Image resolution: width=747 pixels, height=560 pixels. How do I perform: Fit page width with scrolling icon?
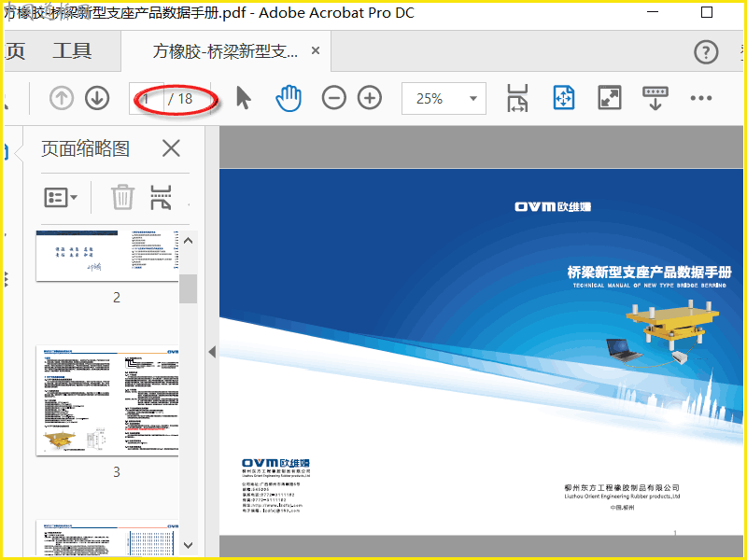click(x=517, y=98)
